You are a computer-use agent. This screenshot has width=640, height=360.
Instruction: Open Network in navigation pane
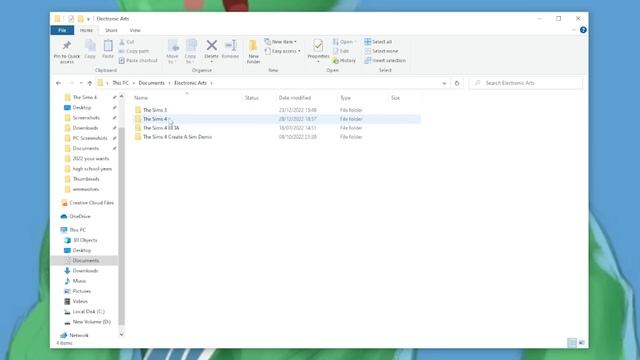tap(79, 335)
